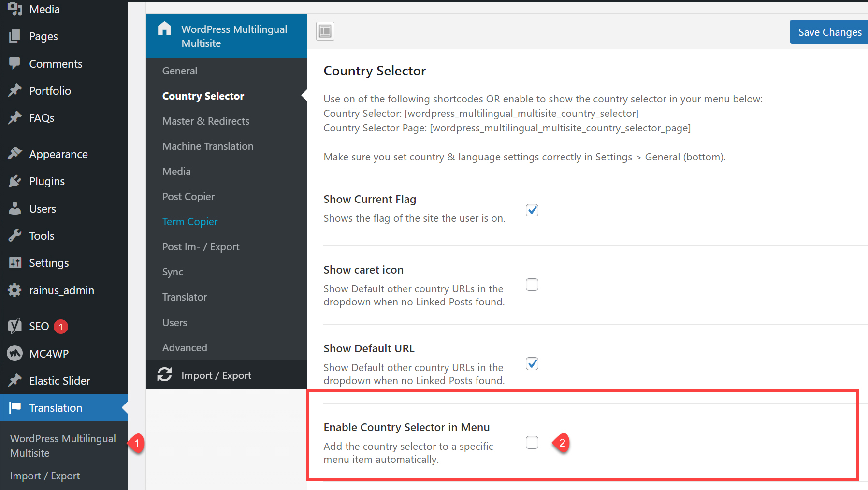Open the Advanced tab
This screenshot has height=490, width=868.
pos(227,347)
